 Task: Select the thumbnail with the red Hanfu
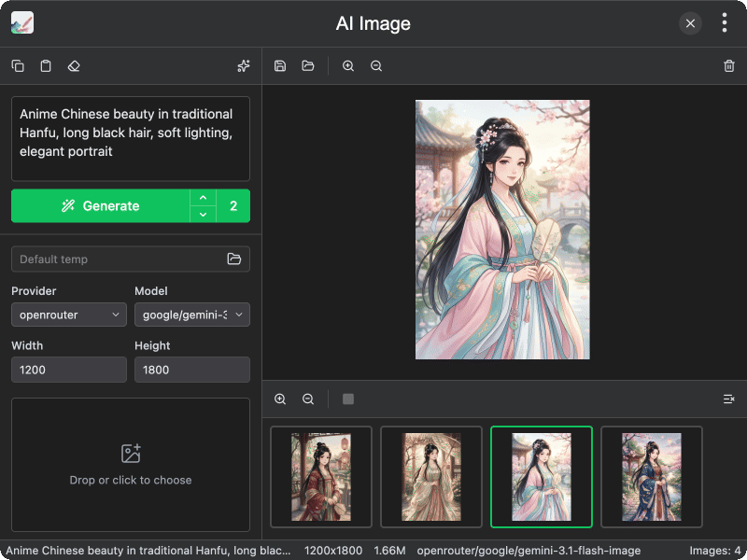click(321, 477)
